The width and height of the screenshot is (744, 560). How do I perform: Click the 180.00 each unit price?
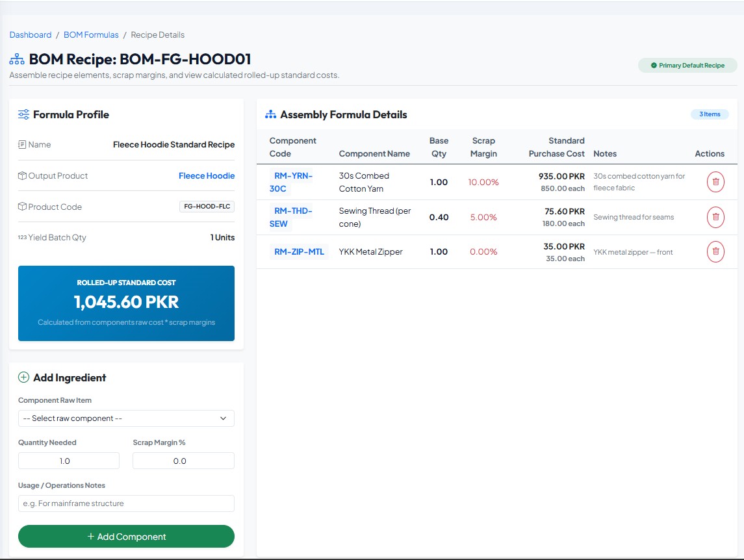pos(563,223)
